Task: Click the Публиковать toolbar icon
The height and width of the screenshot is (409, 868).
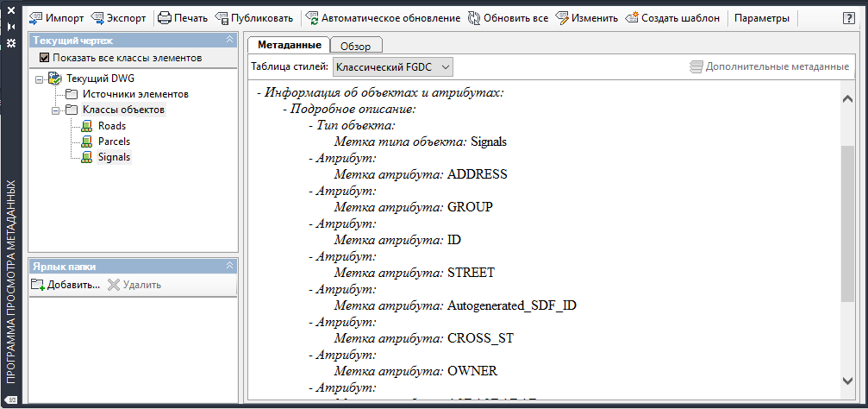Action: coord(221,18)
